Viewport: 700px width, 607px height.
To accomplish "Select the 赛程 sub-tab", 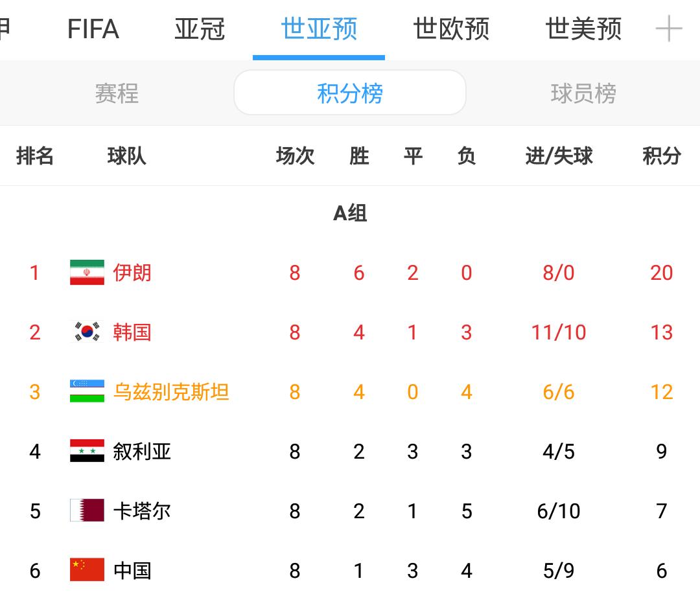I will 117,93.
